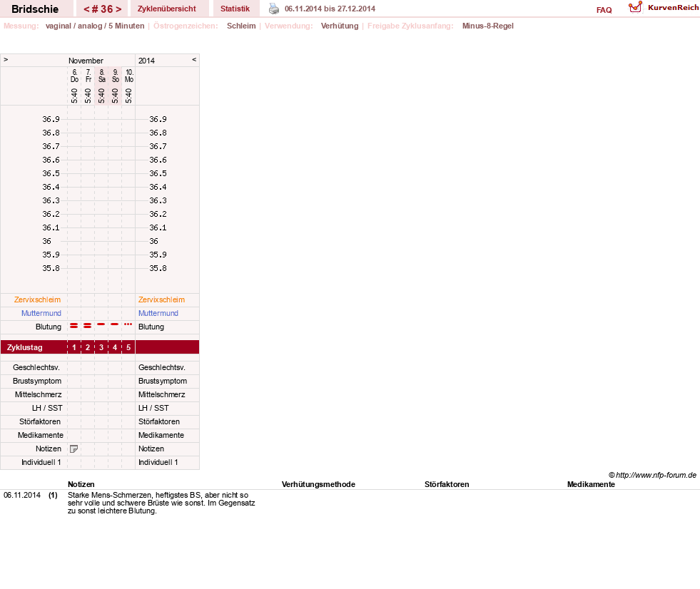Click the Medikamente column header in notes table
This screenshot has height=589, width=700.
(591, 485)
